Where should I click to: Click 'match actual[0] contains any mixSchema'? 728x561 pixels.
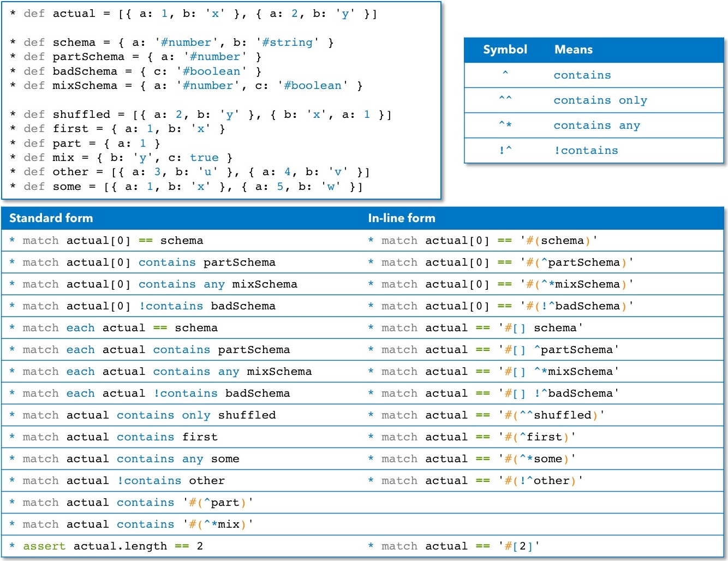(153, 284)
